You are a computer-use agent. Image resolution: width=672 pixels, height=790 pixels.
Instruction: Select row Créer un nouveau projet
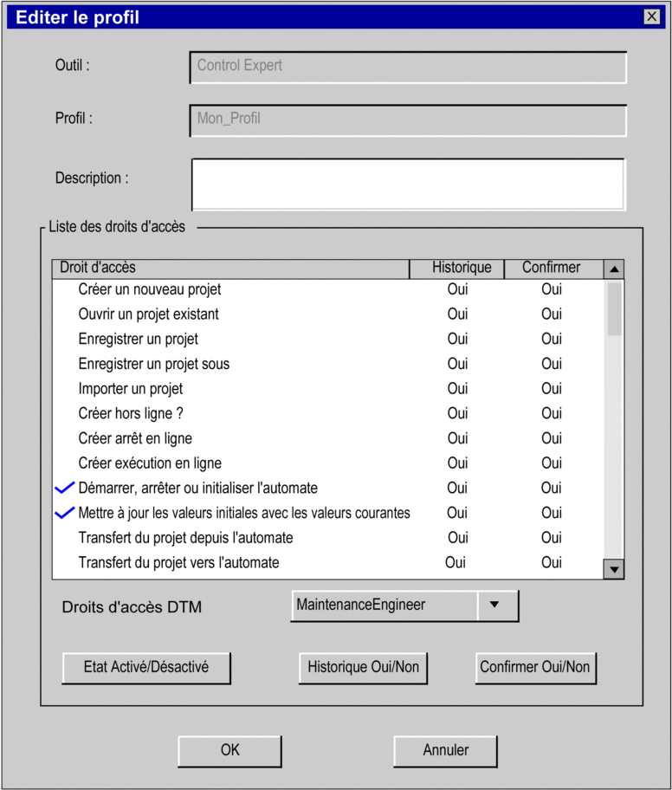point(328,289)
